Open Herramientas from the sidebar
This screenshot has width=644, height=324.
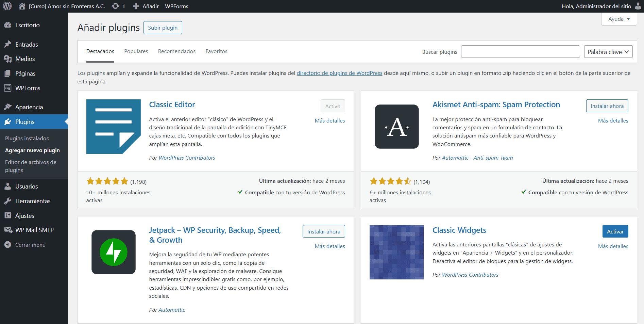(x=33, y=201)
